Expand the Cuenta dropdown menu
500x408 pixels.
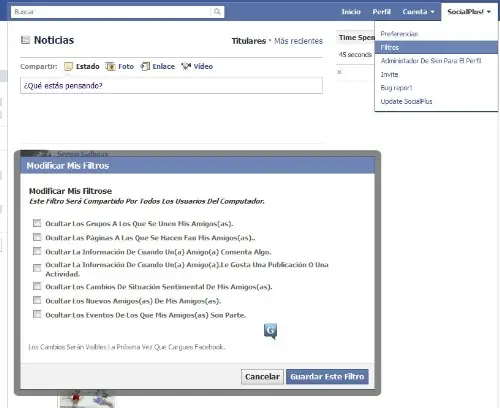pyautogui.click(x=418, y=12)
